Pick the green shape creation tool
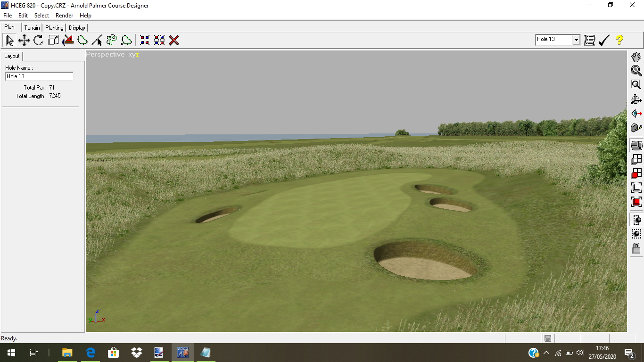The height and width of the screenshot is (362, 644). 82,40
